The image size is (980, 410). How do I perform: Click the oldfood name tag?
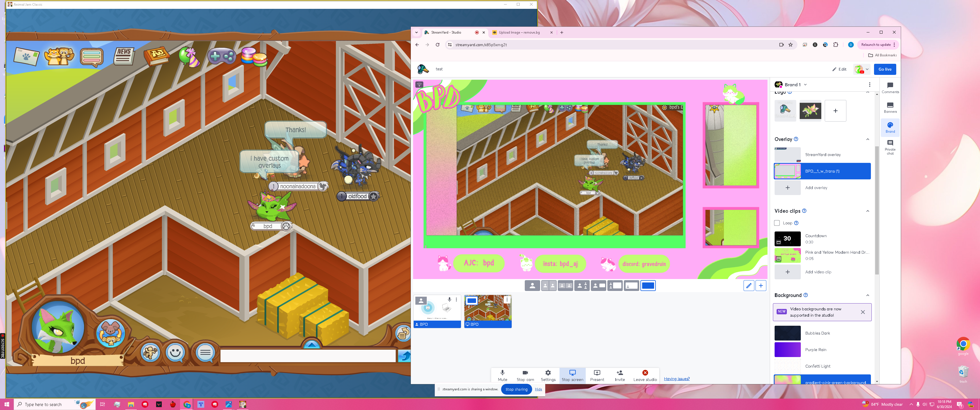[358, 196]
